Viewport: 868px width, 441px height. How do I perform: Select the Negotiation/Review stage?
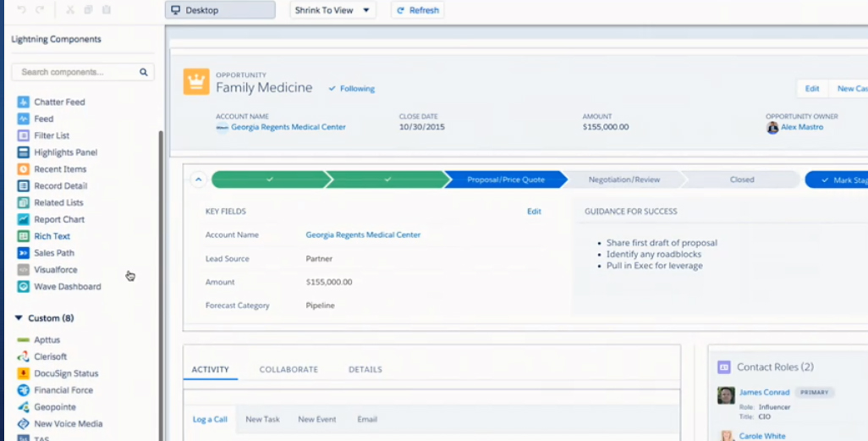(x=624, y=179)
